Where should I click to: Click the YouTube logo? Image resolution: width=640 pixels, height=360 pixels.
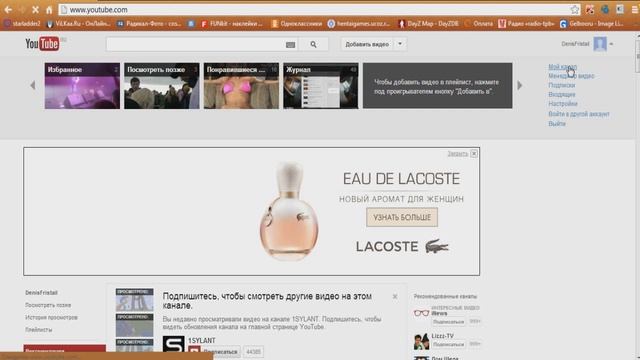(x=42, y=44)
